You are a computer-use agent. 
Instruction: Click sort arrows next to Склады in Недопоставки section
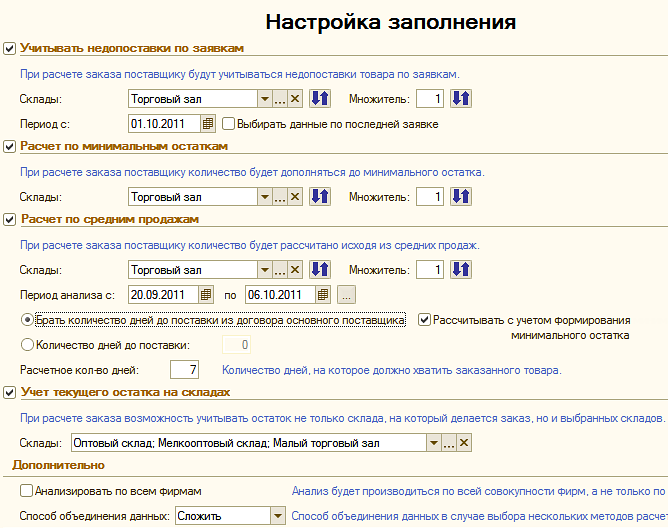tap(320, 98)
